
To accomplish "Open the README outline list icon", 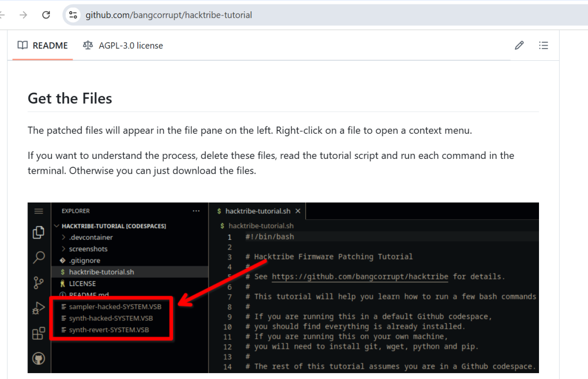I will pos(543,46).
